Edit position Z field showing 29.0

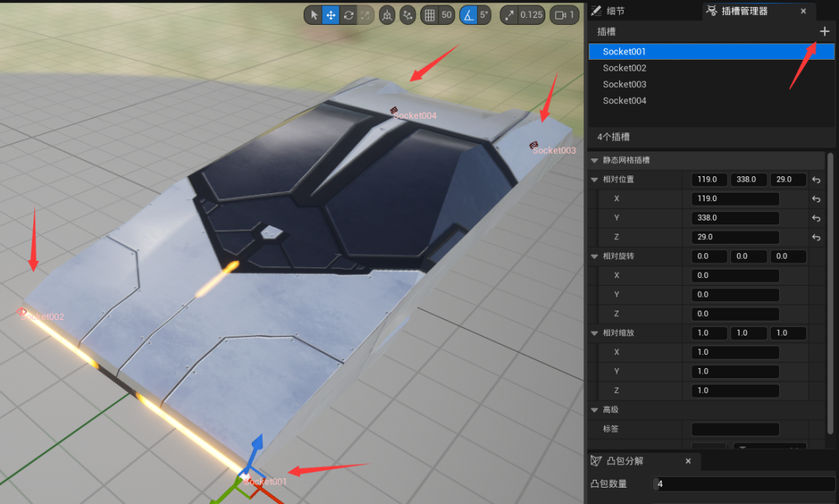tap(735, 237)
